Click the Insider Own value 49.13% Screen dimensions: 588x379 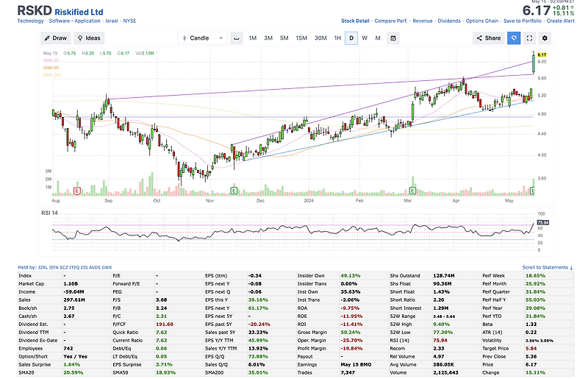coord(351,276)
